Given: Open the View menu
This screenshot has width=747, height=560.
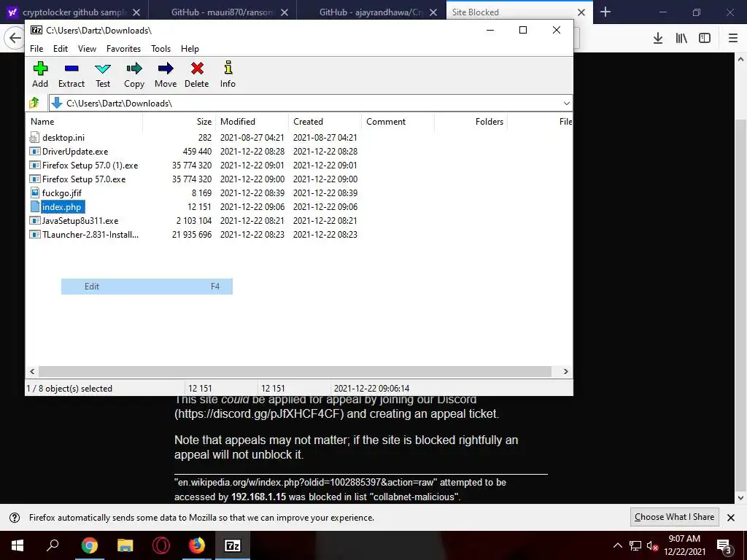Looking at the screenshot, I should point(88,49).
